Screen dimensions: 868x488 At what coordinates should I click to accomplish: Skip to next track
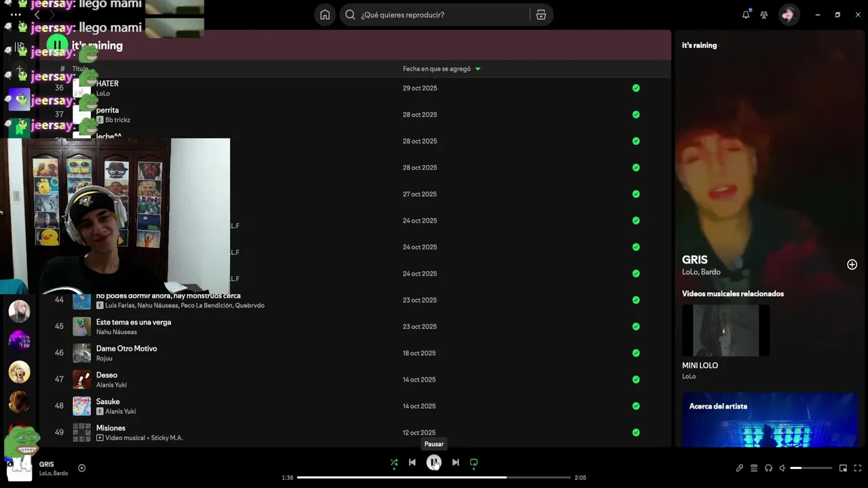[x=456, y=462]
